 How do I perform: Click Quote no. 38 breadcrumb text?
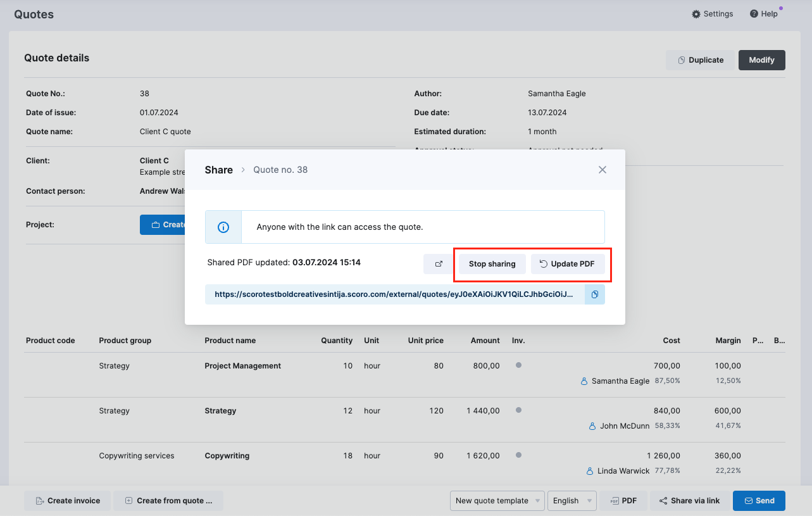click(x=280, y=170)
